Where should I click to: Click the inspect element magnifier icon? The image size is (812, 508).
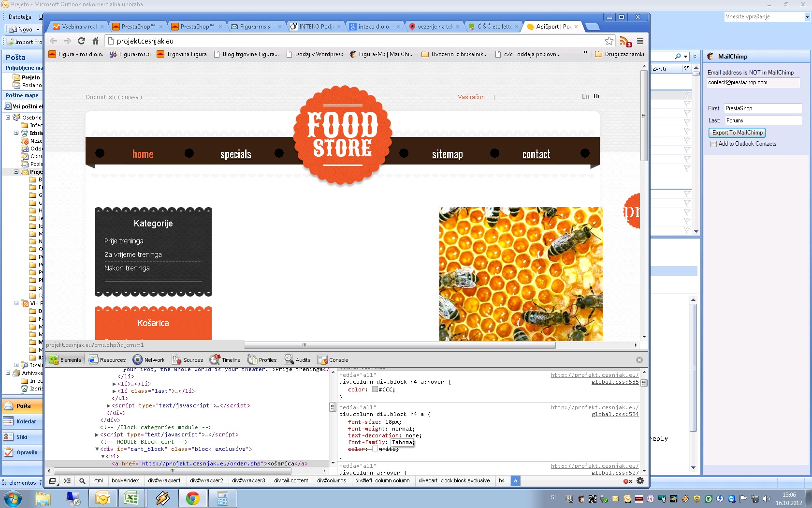pos(82,481)
